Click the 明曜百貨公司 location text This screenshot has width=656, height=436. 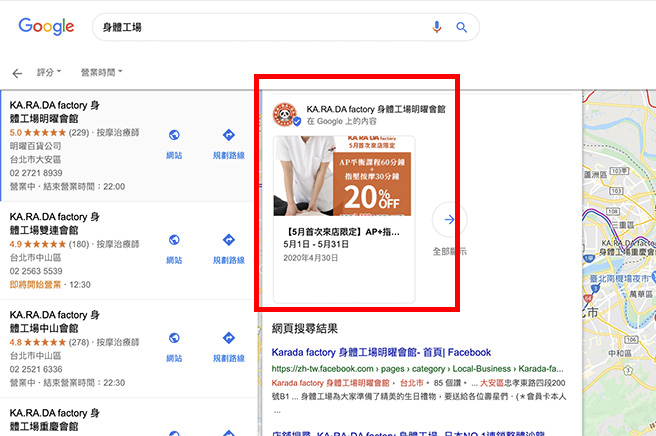pos(35,146)
